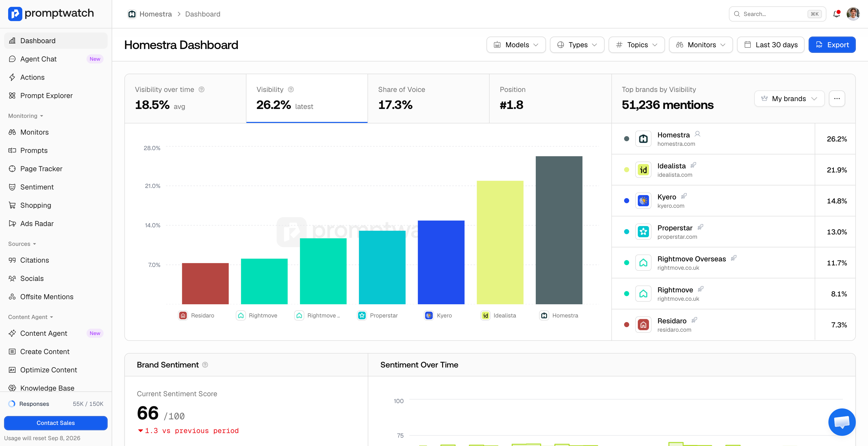The image size is (868, 446).
Task: Open the Types filter dropdown
Action: click(x=577, y=45)
